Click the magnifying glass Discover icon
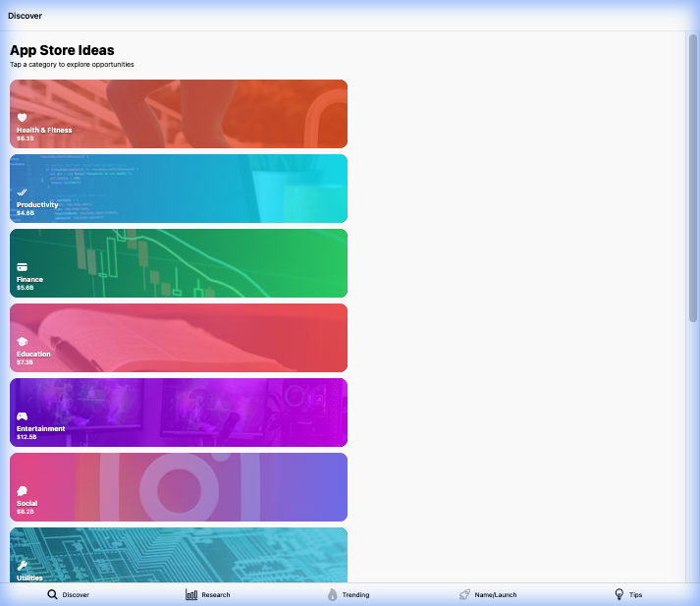700x606 pixels. tap(53, 594)
